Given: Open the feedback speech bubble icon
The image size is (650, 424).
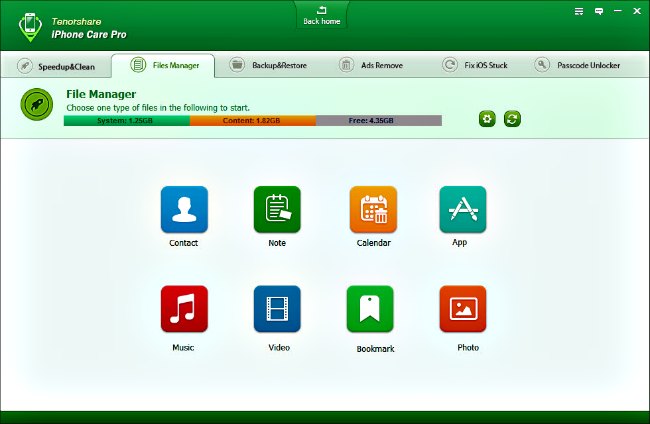Looking at the screenshot, I should (599, 12).
